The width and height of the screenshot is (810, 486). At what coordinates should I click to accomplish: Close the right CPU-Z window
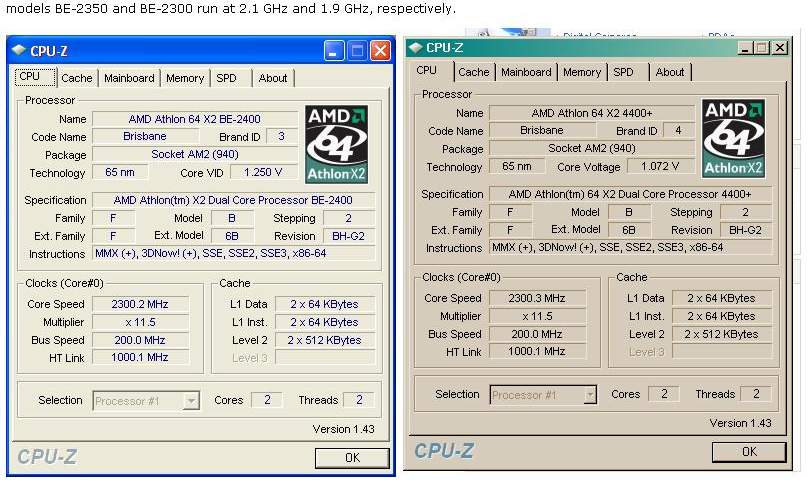click(780, 48)
